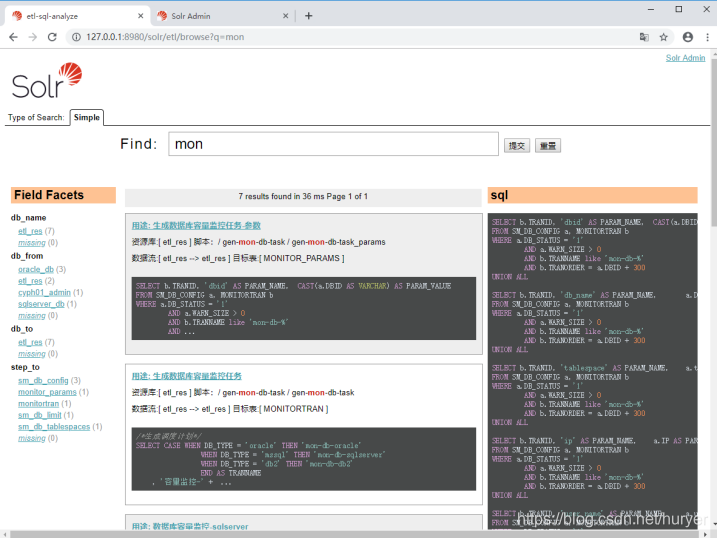Click the horizontal scrollbar at bottom
Viewport: 718px width, 538px height.
(x=355, y=534)
